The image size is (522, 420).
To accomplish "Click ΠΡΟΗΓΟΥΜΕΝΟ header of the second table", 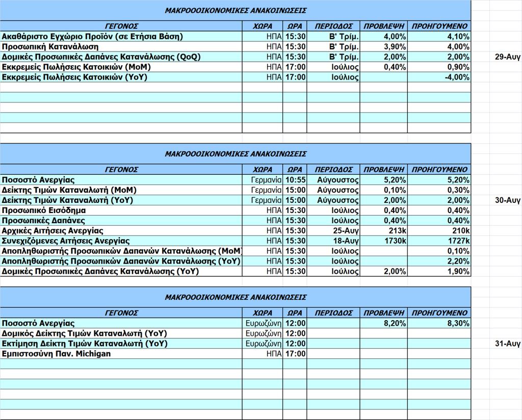I will pos(439,169).
